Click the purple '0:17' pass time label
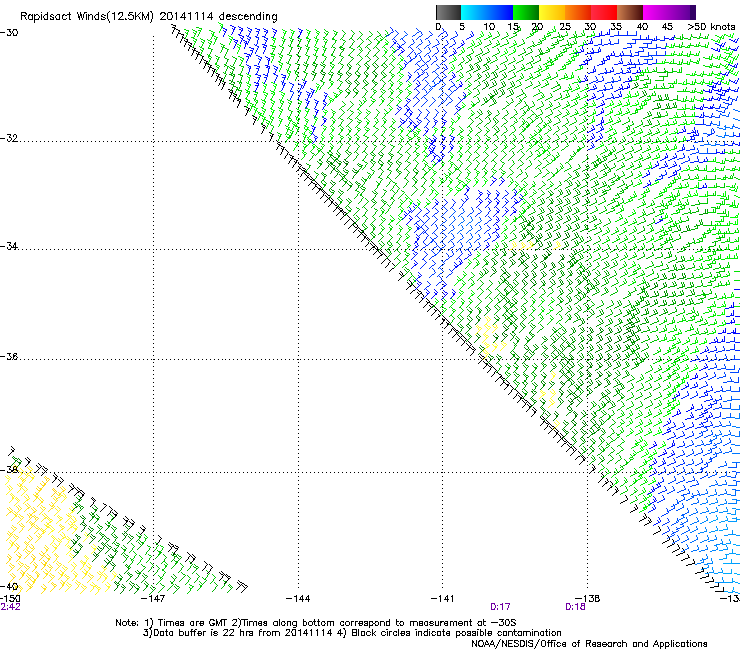 pyautogui.click(x=500, y=607)
